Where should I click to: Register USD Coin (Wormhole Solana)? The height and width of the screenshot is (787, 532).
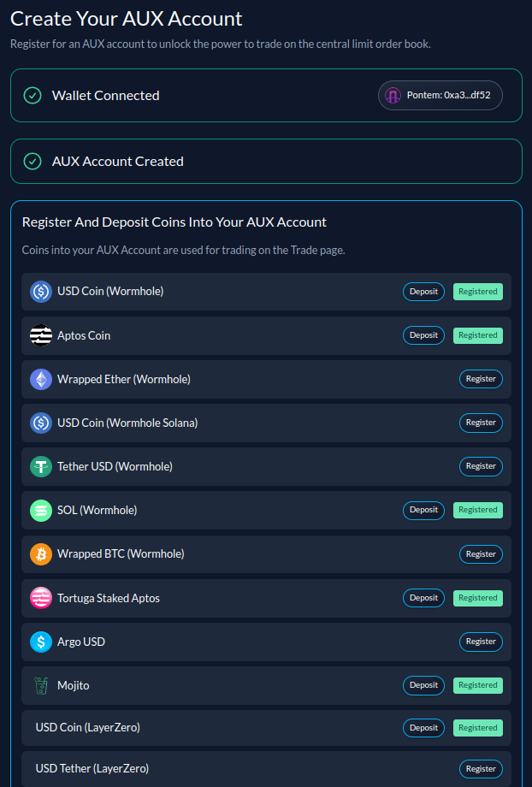point(481,423)
